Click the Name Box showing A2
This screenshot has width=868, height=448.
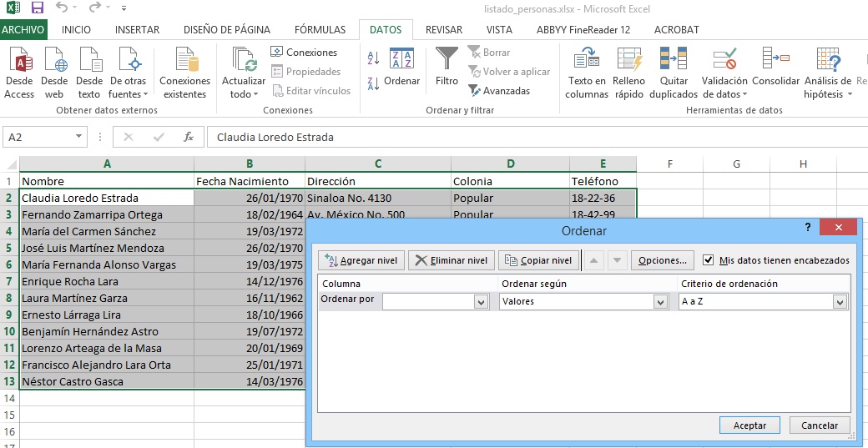[x=38, y=137]
